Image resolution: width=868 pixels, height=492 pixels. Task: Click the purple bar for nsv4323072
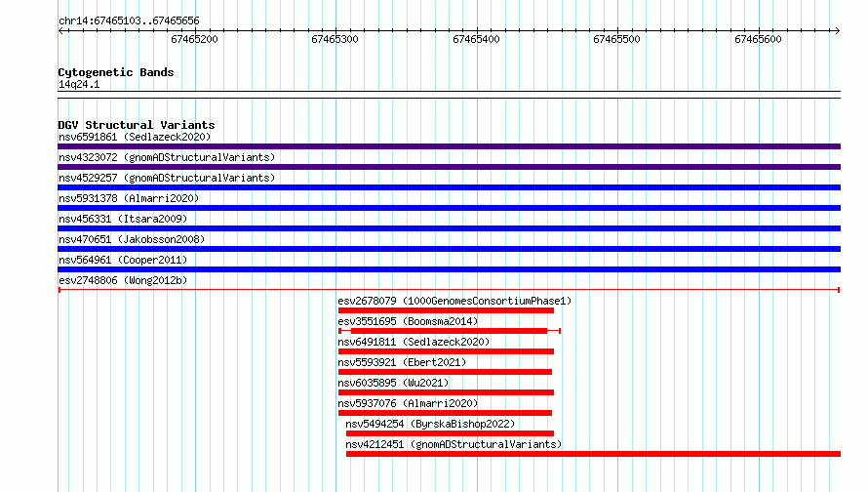449,167
